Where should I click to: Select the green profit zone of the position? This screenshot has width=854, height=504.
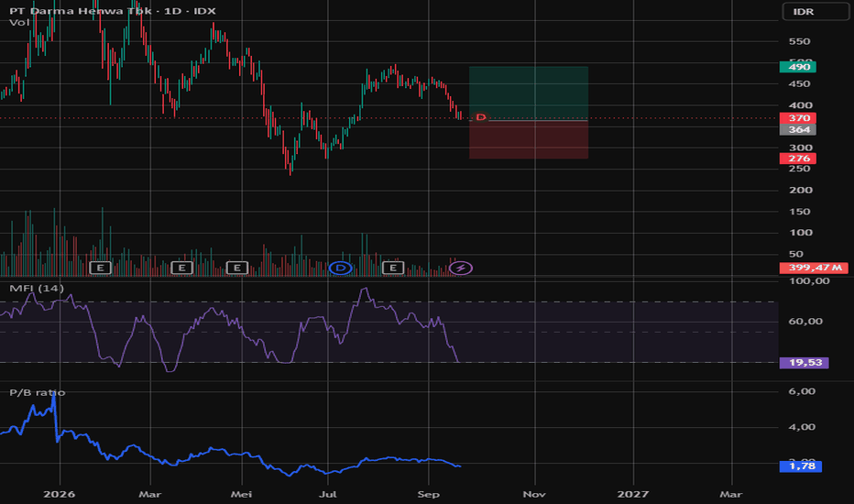pos(529,92)
